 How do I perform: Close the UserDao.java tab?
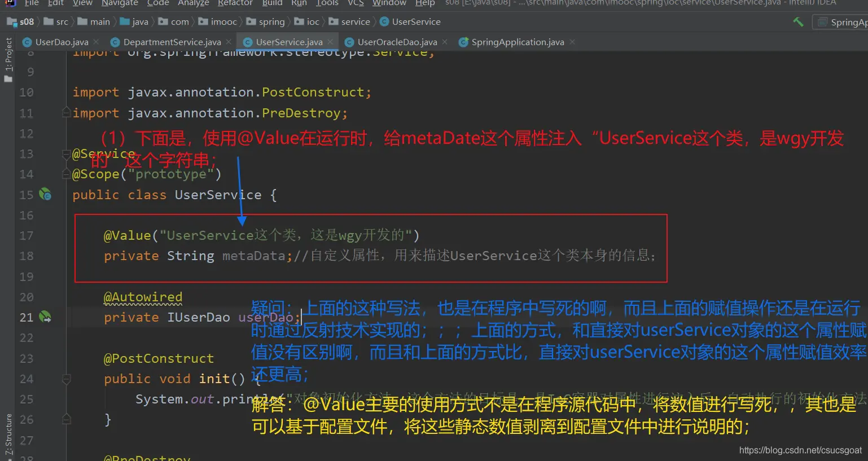click(x=97, y=42)
